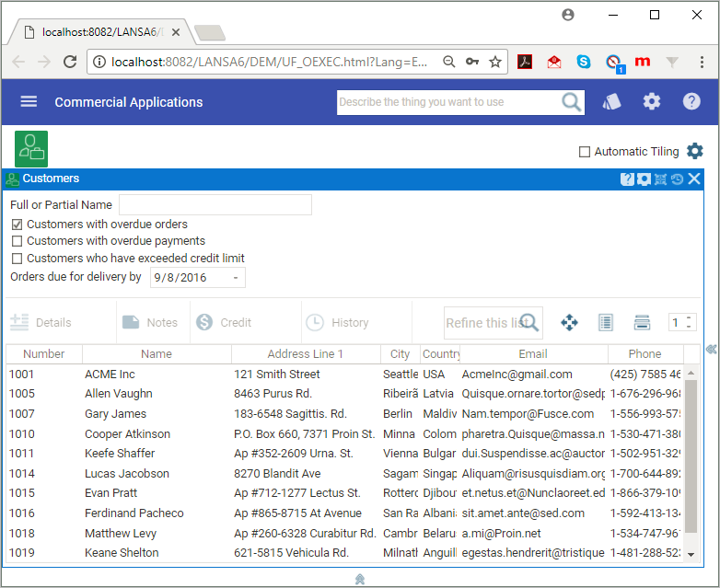Bookmark this page with the star icon
The width and height of the screenshot is (720, 588).
pos(495,62)
